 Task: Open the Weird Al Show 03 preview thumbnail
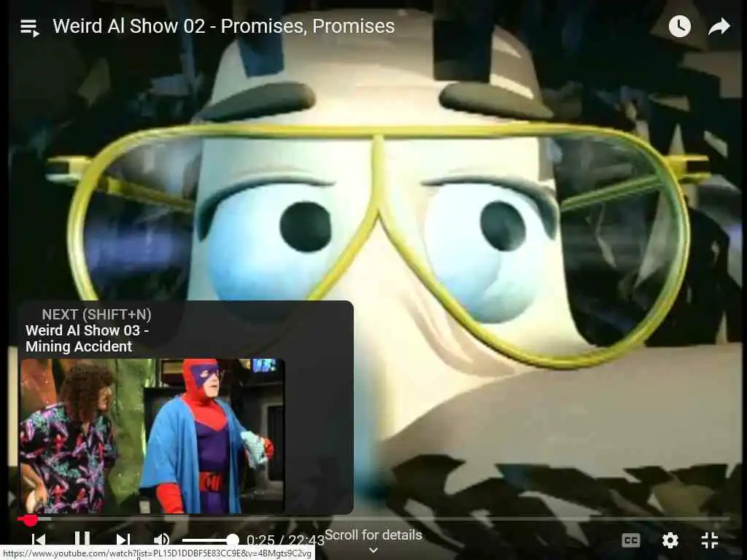click(x=152, y=436)
